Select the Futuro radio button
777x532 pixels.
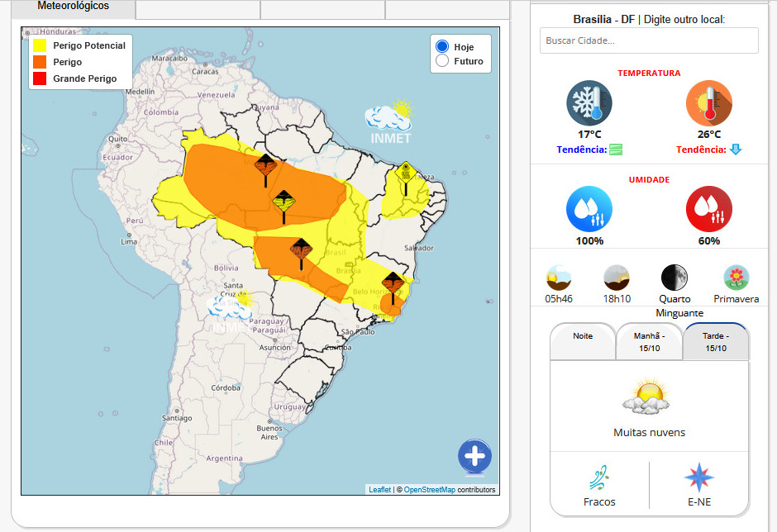coord(442,61)
